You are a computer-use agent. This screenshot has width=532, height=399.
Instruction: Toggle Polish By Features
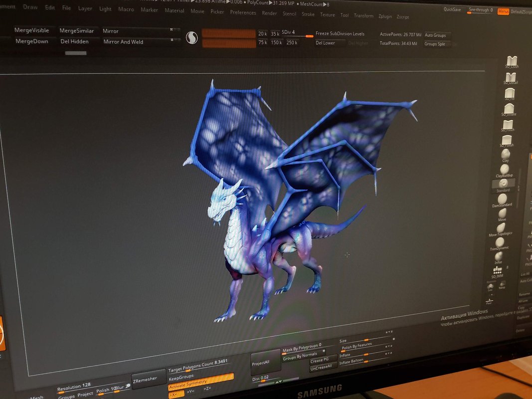[x=356, y=346]
